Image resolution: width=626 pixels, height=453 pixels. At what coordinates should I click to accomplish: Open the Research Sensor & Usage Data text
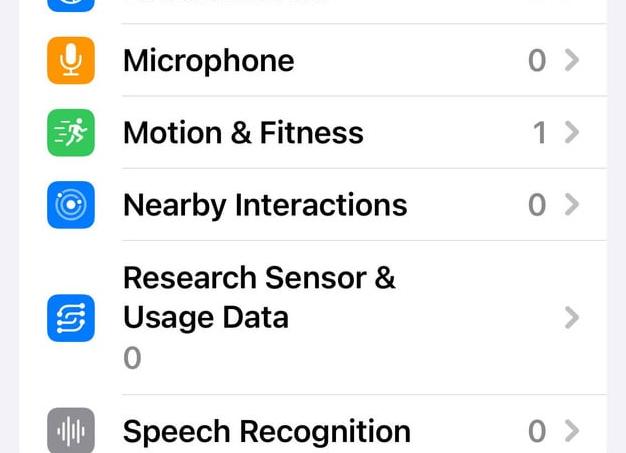[259, 297]
